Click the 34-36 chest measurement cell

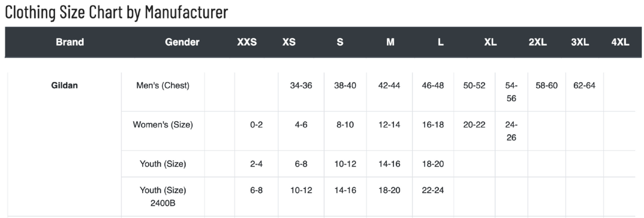[x=301, y=85]
